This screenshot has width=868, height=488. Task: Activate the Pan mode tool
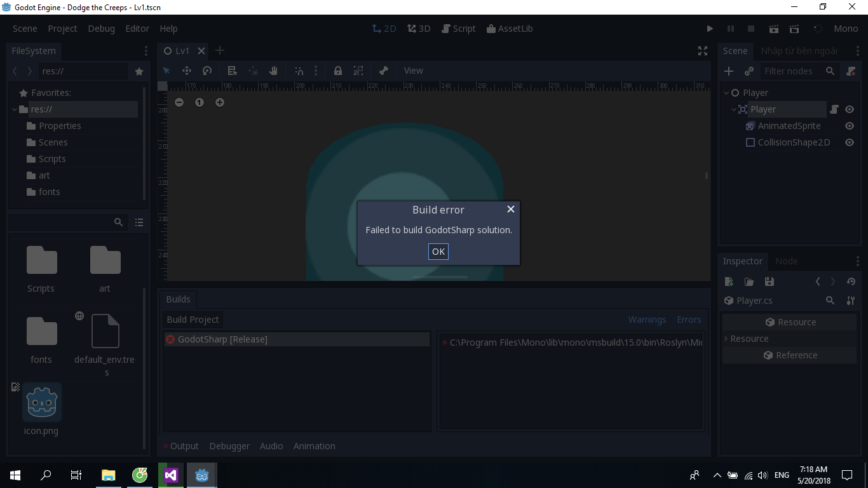pos(273,71)
